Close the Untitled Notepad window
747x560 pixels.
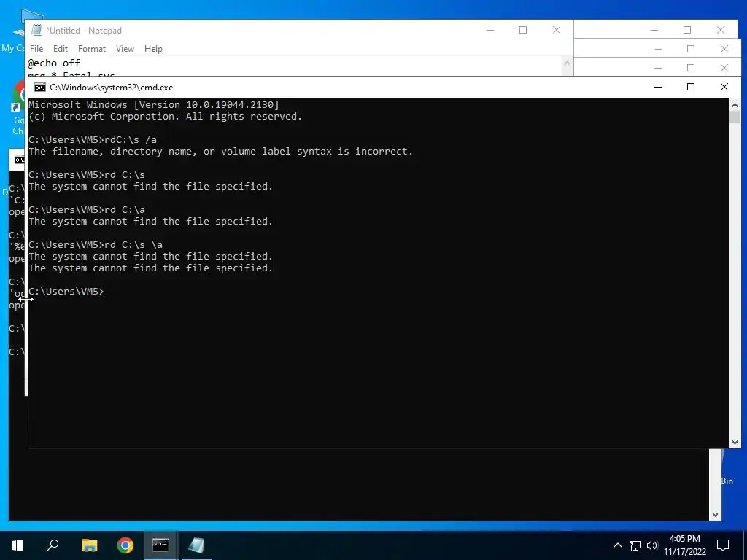[557, 30]
